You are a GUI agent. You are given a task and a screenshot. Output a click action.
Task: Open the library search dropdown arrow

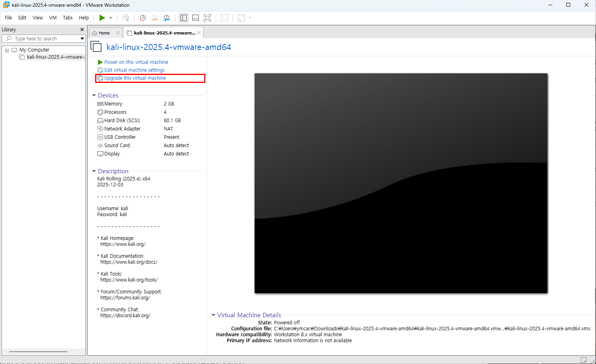(82, 38)
